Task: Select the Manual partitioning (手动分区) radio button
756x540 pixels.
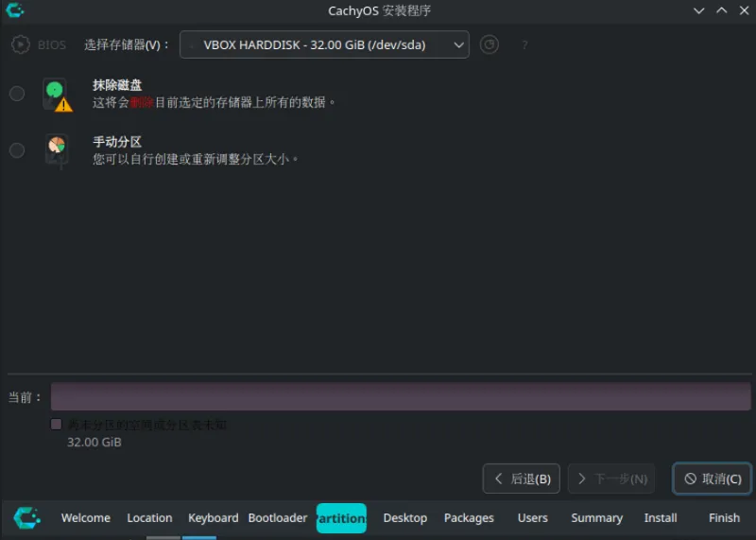Action: [17, 150]
